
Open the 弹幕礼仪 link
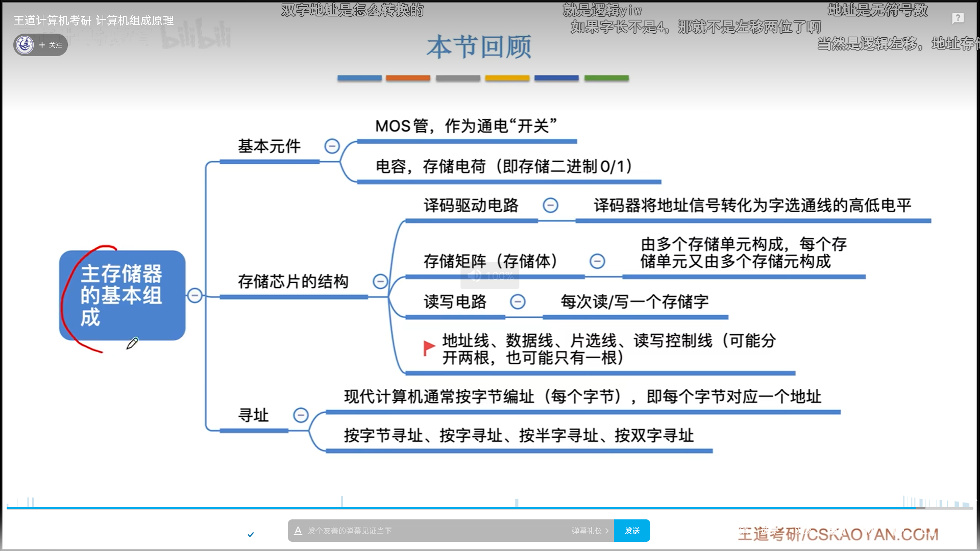coord(590,531)
